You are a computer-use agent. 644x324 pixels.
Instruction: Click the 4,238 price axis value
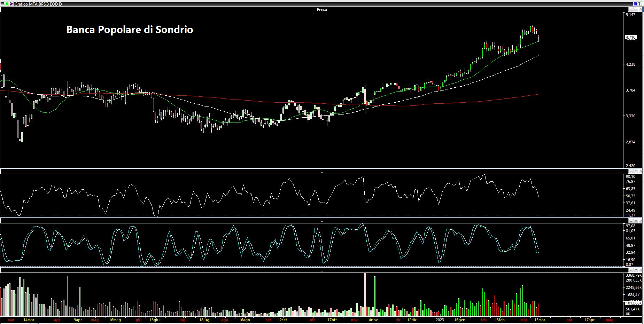[631, 64]
